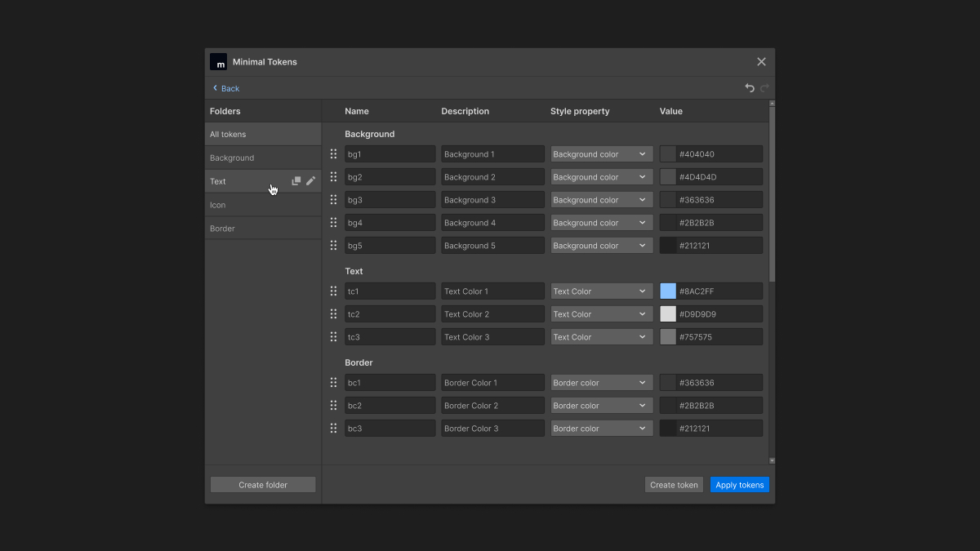Grab the drag handle for tc3 row

tap(333, 337)
